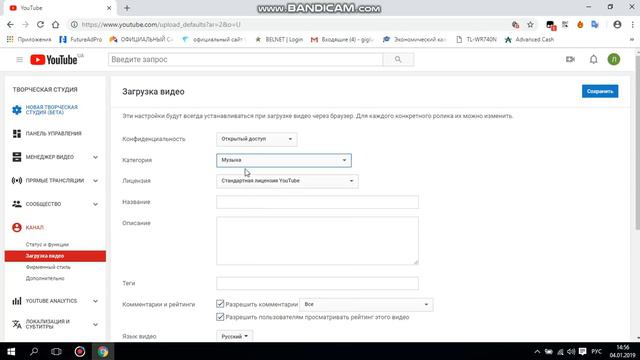Click the Описание text area

pos(317,240)
